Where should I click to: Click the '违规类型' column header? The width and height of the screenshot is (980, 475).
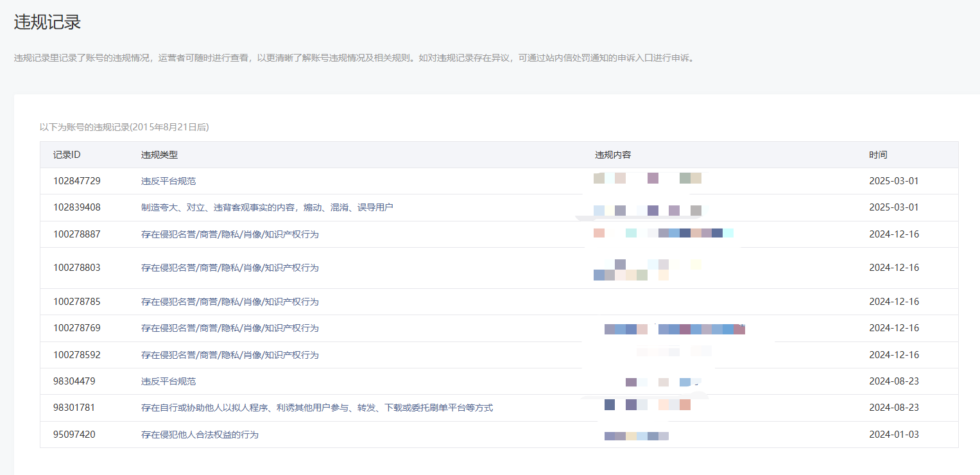pyautogui.click(x=159, y=155)
